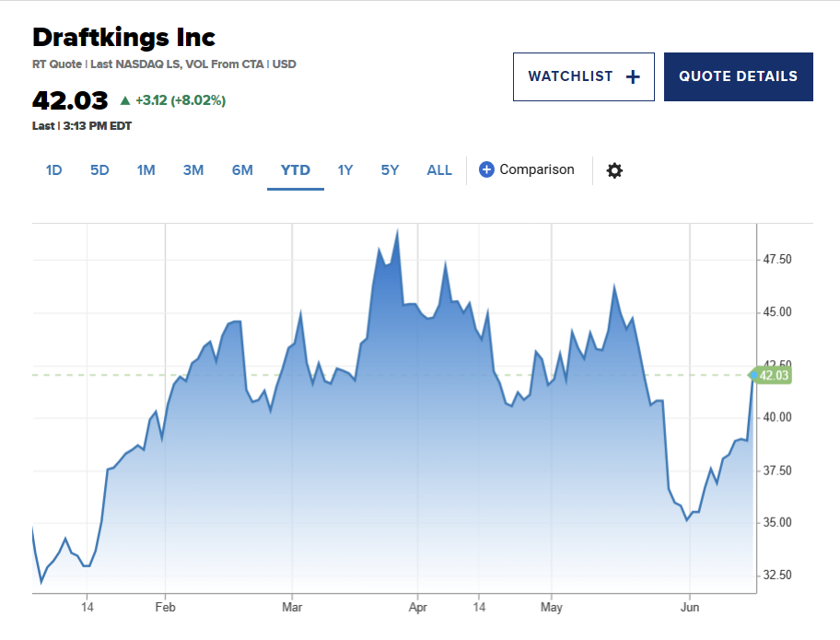840x640 pixels.
Task: Click the Draftkings Inc title
Action: click(123, 38)
